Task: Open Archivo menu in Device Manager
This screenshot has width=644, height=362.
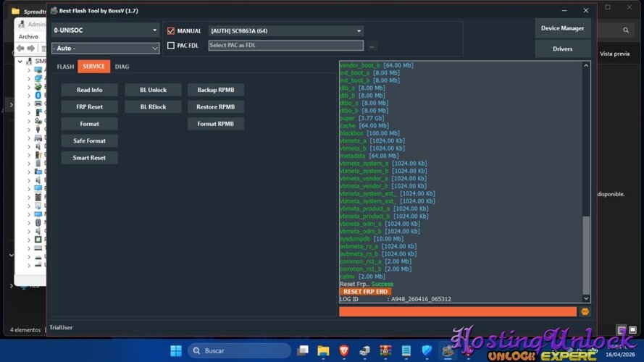Action: pyautogui.click(x=28, y=36)
